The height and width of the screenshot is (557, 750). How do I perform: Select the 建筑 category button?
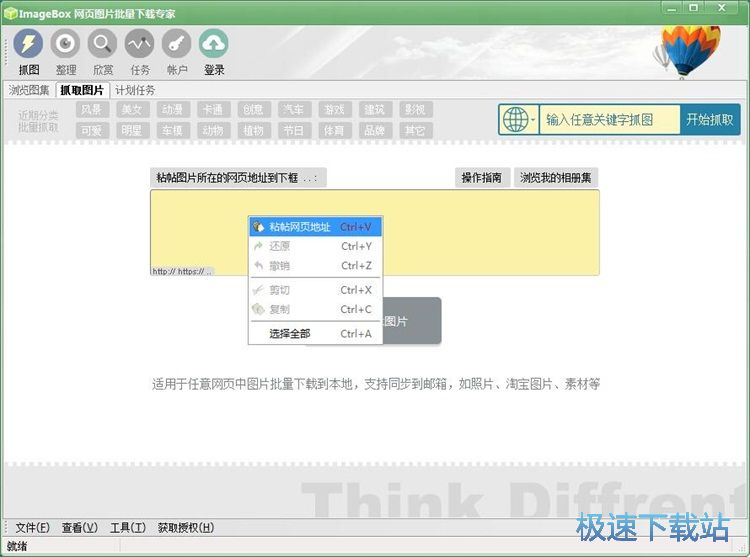click(375, 109)
